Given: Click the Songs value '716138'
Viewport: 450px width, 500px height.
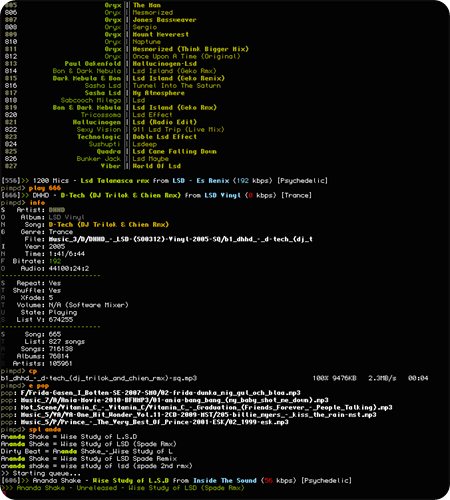Looking at the screenshot, I should pyautogui.click(x=61, y=350).
